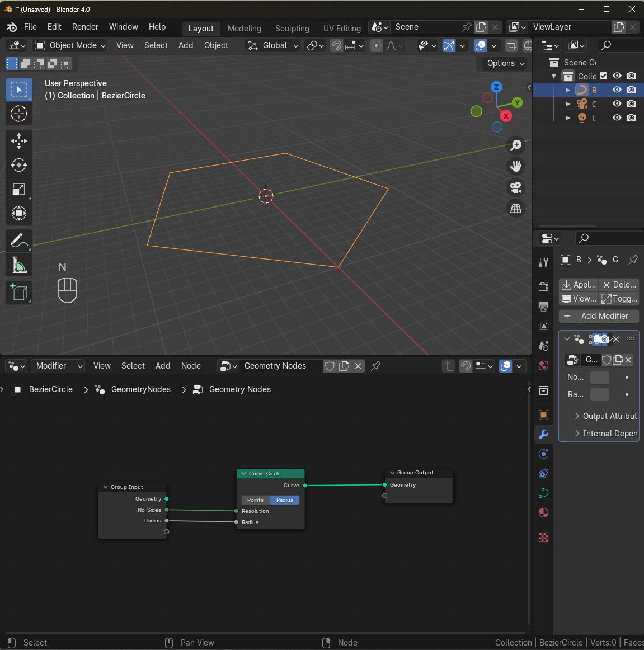Select the Scale tool
The width and height of the screenshot is (644, 650).
(x=18, y=190)
